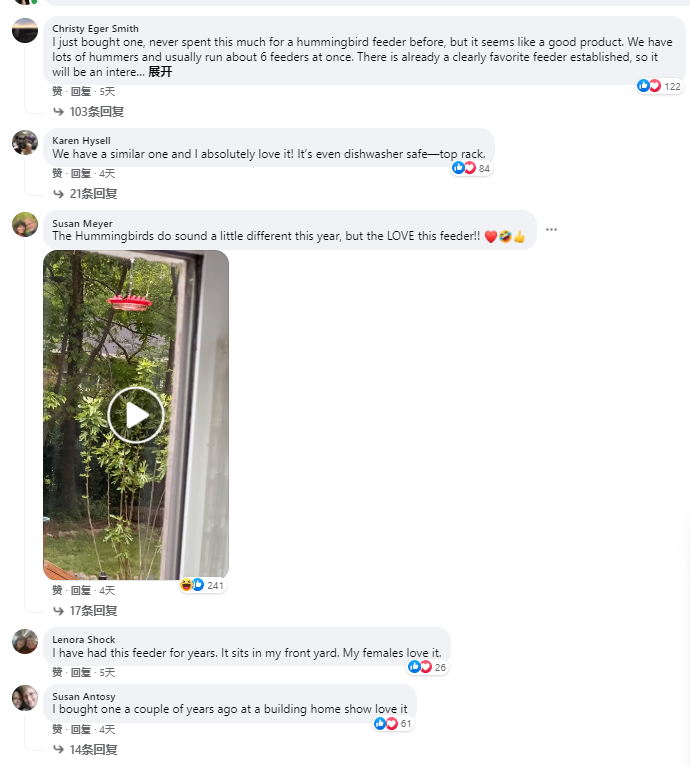
Task: Like Susan Antosy's comment with 赞
Action: [x=57, y=730]
